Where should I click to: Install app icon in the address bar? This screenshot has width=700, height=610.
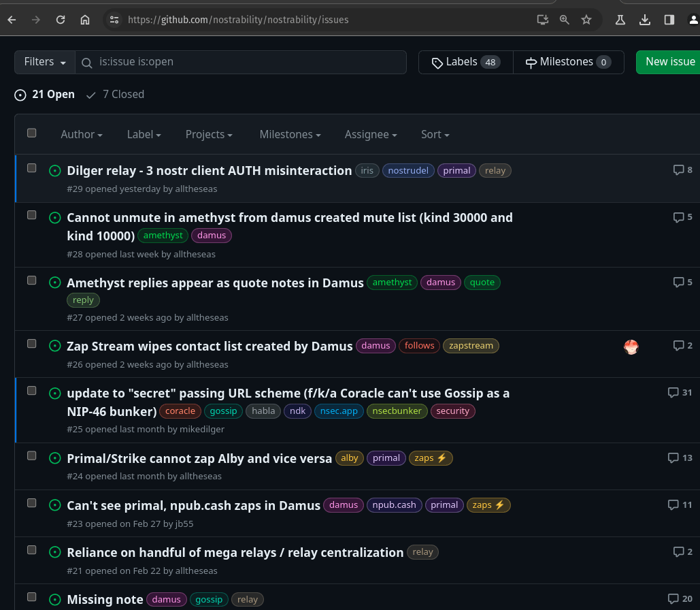[x=542, y=20]
